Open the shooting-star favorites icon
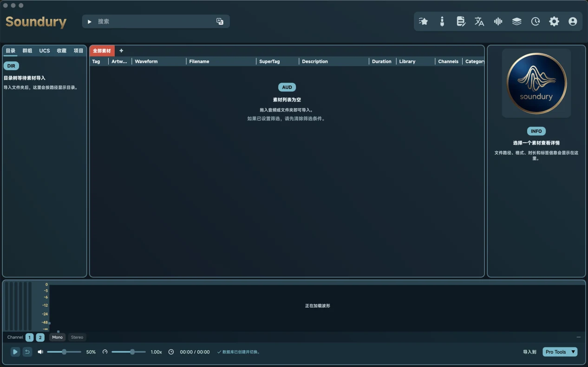Viewport: 588px width, 367px height. 423,21
